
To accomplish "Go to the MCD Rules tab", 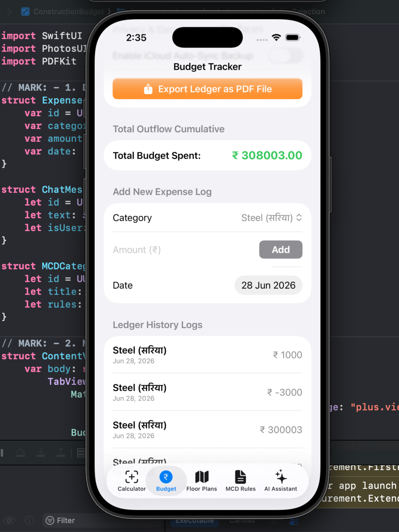I will (240, 481).
